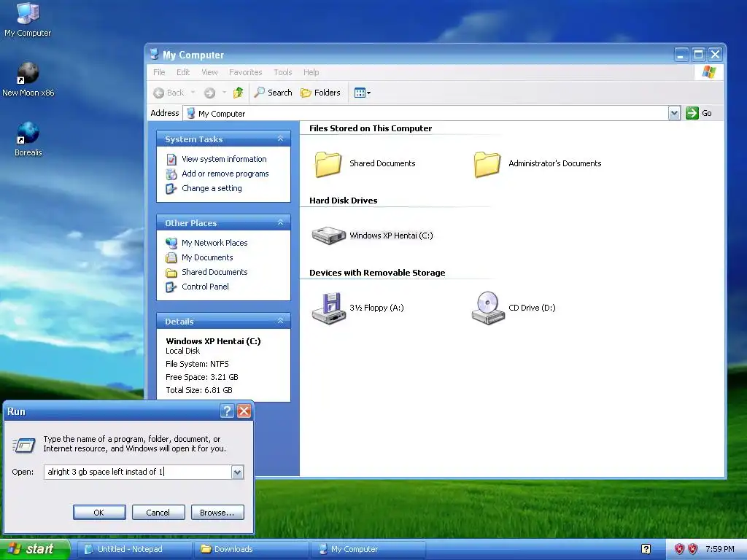Select Administrator's Documents folder icon
Viewport: 747px width, 560px height.
coord(487,164)
